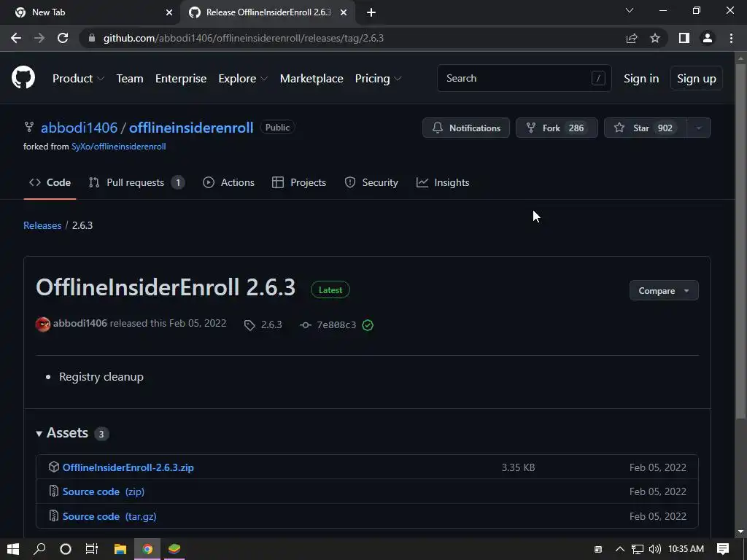This screenshot has height=560, width=747.
Task: Open the Enterprise page
Action: coord(181,79)
